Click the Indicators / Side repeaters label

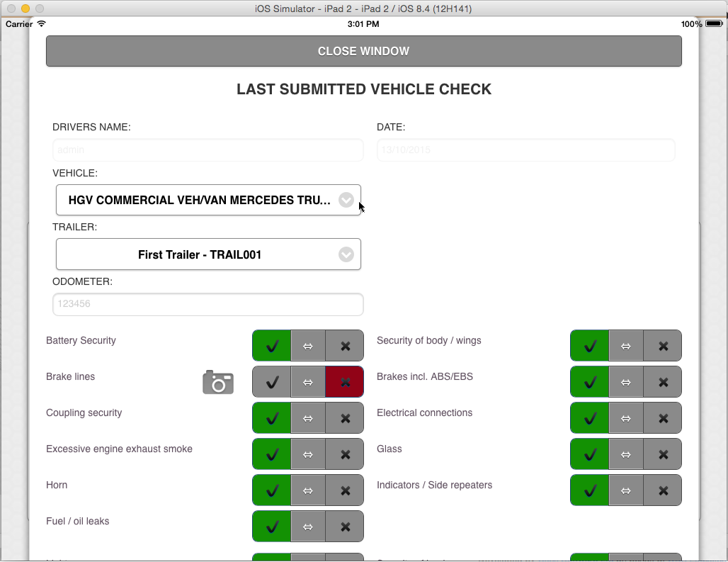coord(435,485)
